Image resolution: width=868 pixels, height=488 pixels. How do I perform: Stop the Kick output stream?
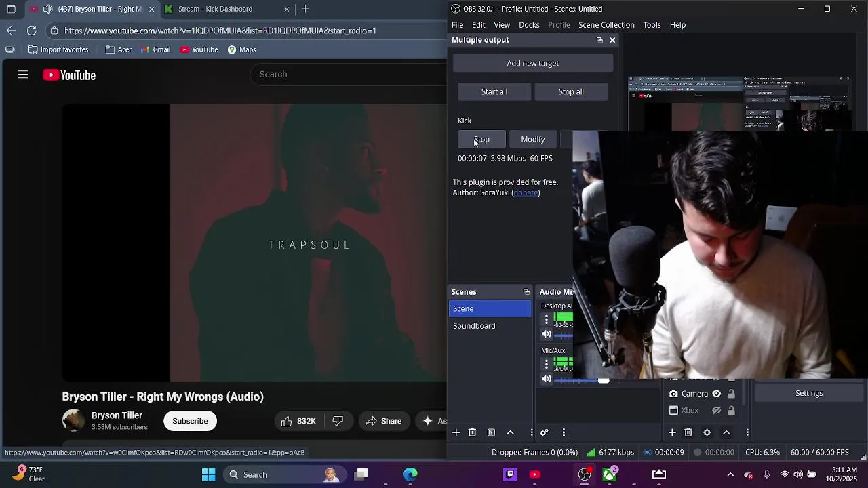pyautogui.click(x=481, y=139)
